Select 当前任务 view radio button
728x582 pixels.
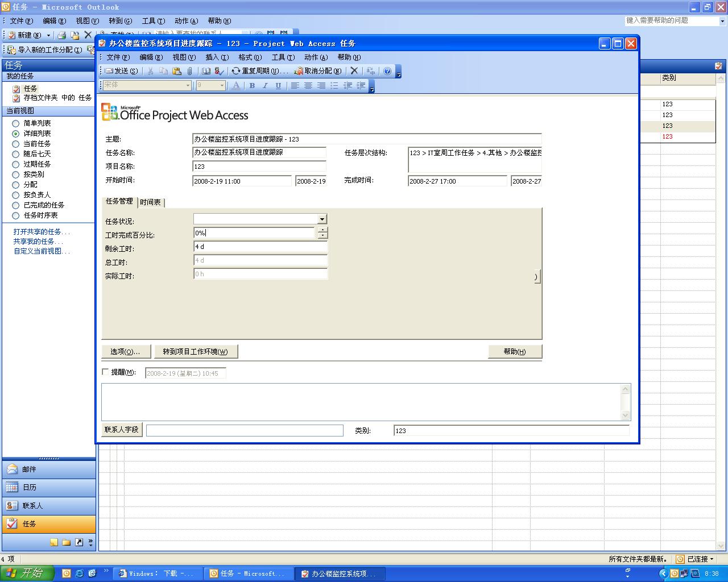pos(16,144)
